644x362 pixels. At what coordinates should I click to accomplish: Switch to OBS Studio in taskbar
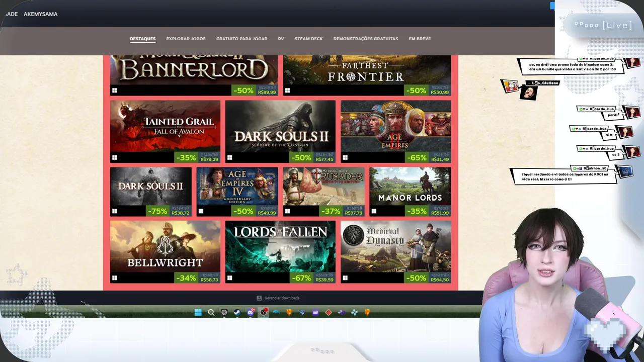(263, 312)
